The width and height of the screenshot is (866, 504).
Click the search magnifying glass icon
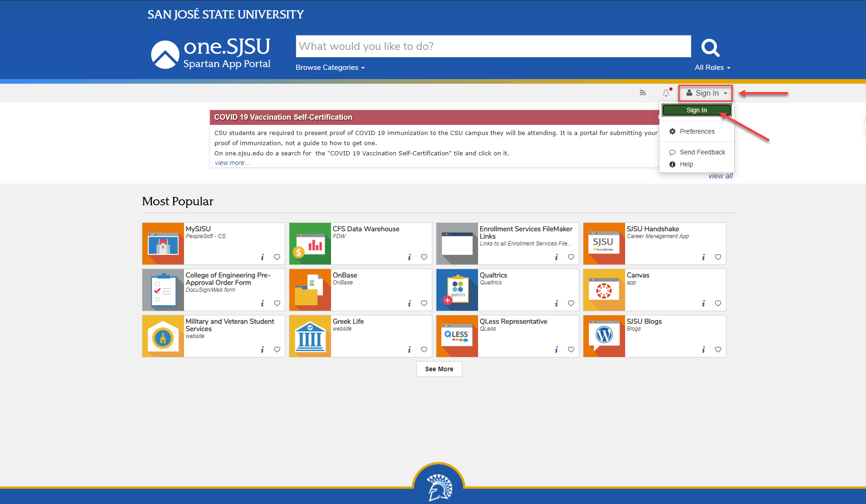tap(710, 47)
